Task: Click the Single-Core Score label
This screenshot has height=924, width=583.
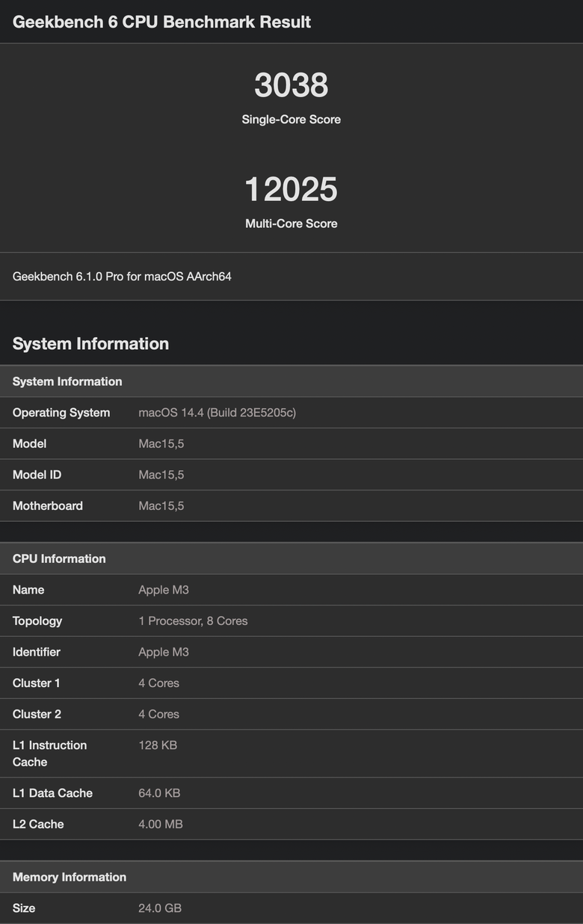Action: tap(291, 120)
